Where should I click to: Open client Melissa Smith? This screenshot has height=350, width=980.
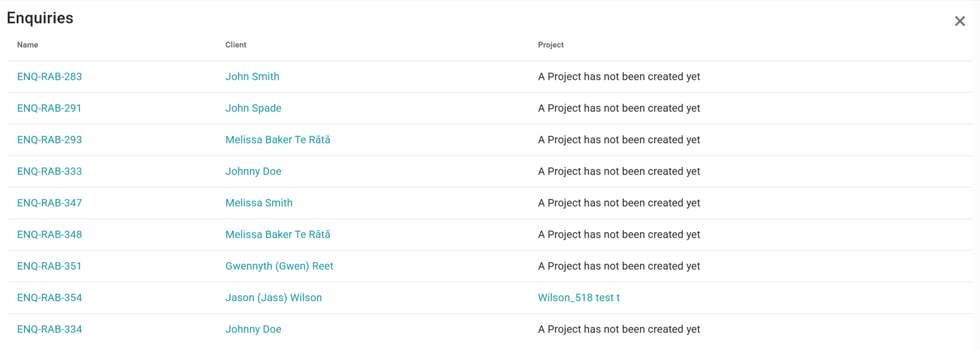click(259, 203)
